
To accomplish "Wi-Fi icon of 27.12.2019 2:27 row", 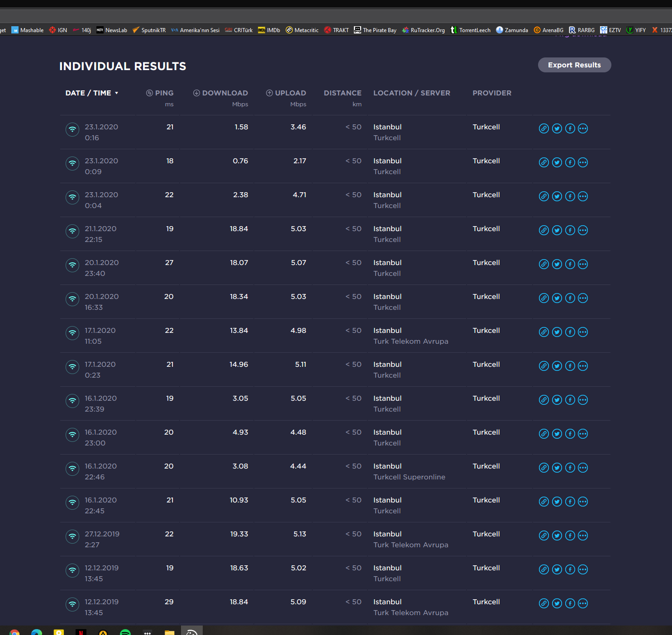I will (72, 536).
